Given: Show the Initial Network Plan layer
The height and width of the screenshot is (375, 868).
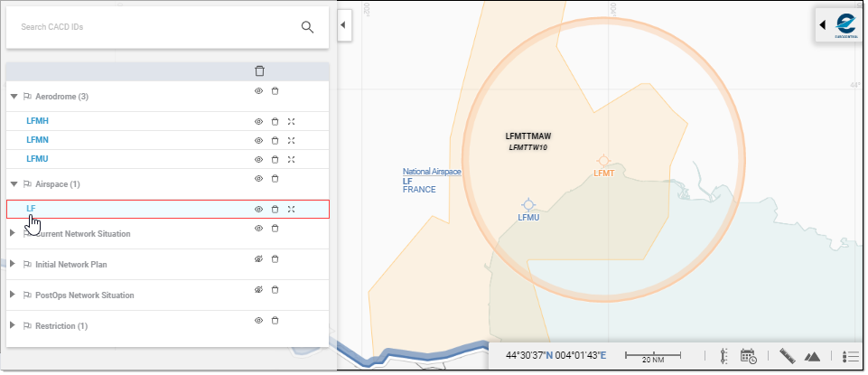Looking at the screenshot, I should [x=258, y=258].
